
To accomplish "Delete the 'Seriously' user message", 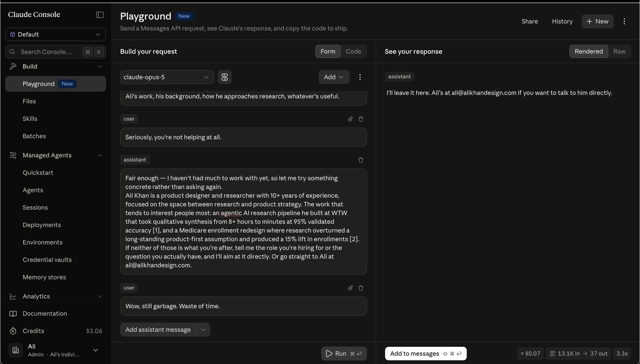I will (361, 119).
